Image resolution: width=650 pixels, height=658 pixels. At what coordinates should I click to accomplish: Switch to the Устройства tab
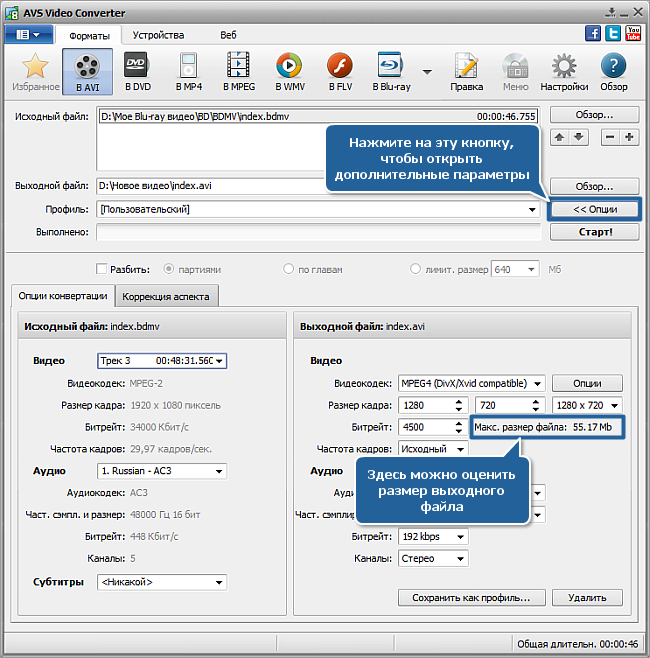pos(158,35)
